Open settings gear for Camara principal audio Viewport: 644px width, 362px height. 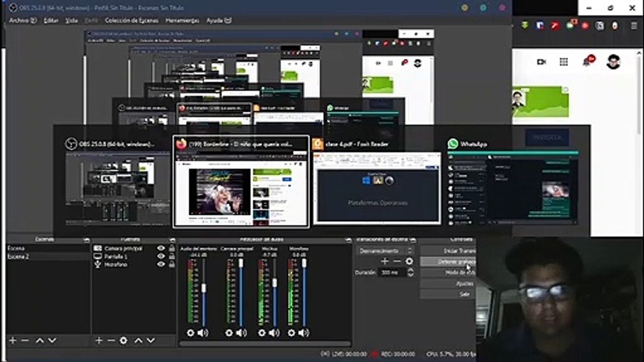229,333
